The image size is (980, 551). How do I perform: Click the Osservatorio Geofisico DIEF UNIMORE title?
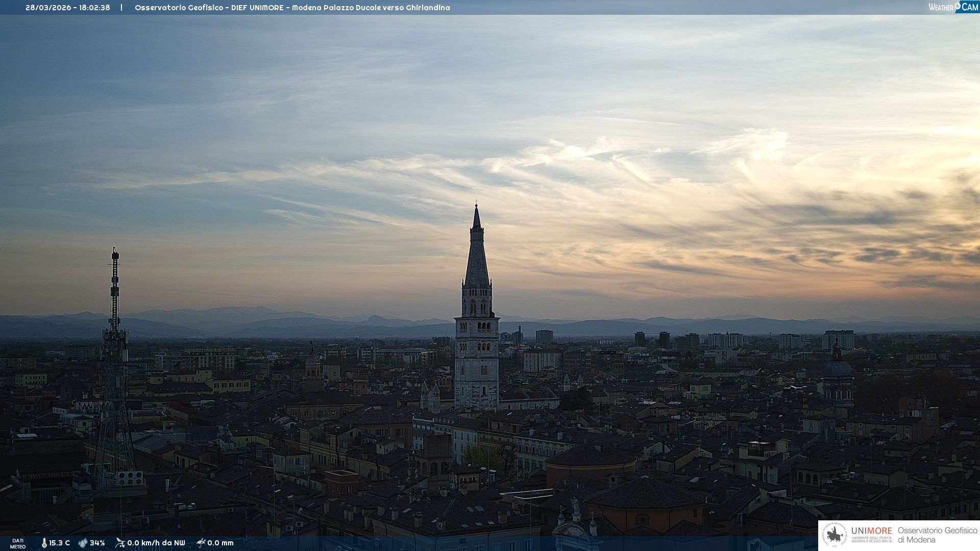click(292, 8)
